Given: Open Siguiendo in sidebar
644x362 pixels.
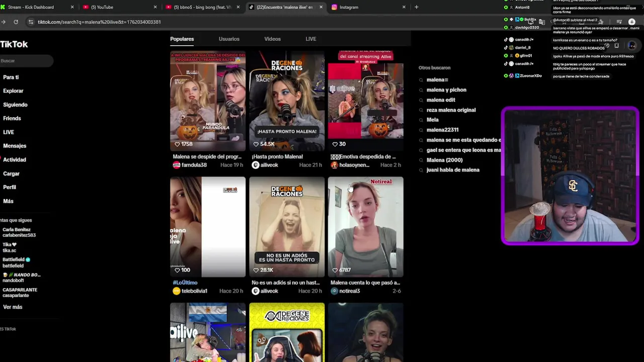Looking at the screenshot, I should [x=15, y=105].
